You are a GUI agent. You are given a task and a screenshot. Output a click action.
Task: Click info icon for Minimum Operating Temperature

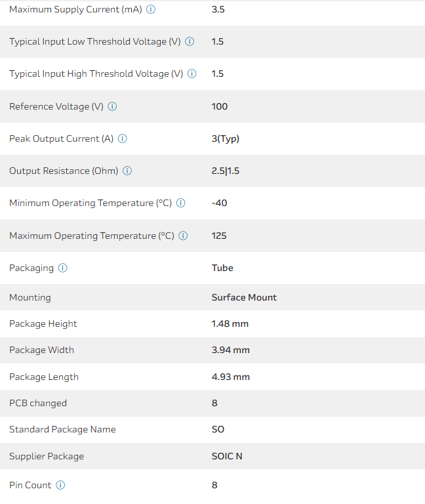point(181,203)
